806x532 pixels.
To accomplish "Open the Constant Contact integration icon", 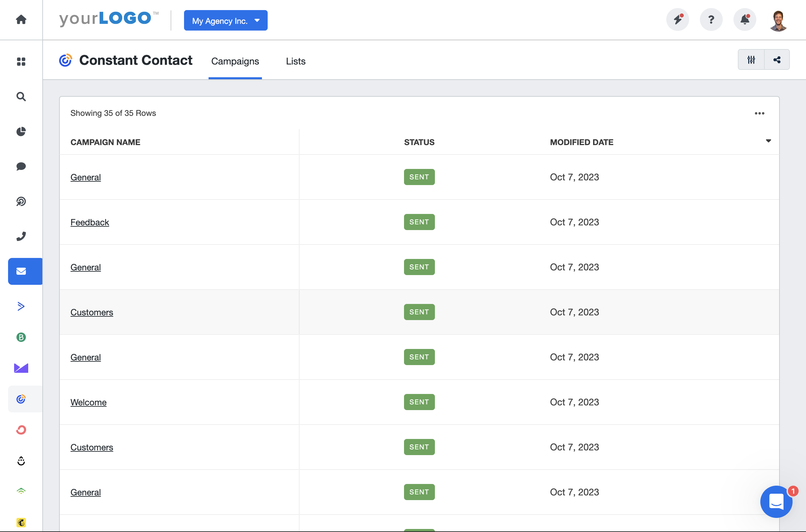I will (x=21, y=398).
